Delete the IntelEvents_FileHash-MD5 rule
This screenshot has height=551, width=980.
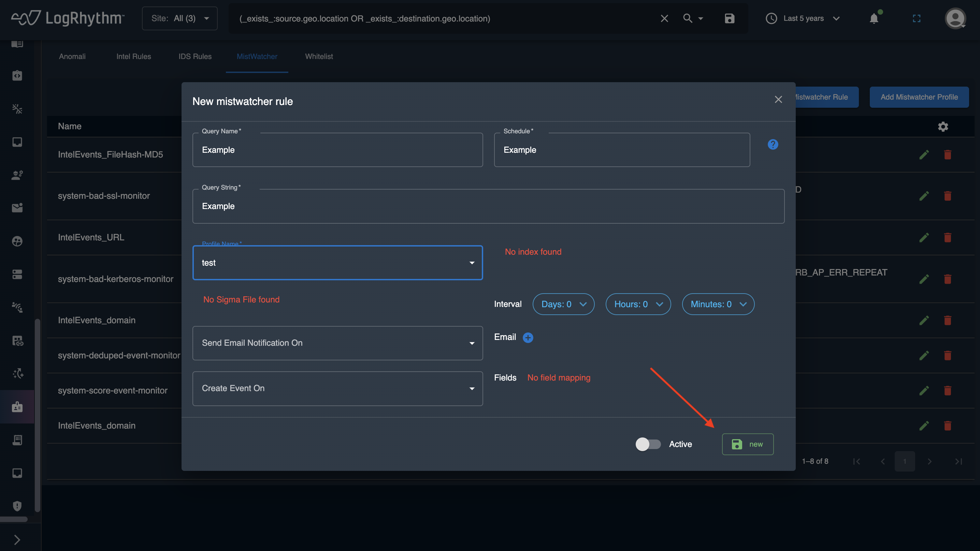947,155
